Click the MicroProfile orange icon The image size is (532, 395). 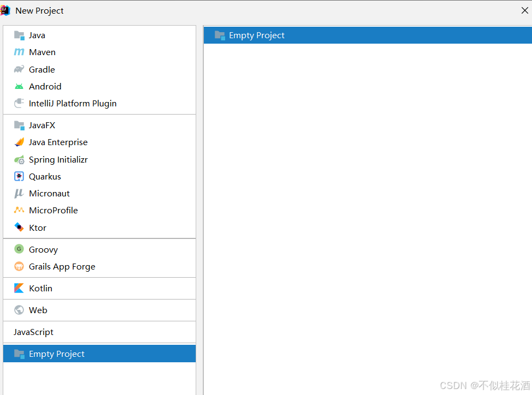[x=19, y=210]
